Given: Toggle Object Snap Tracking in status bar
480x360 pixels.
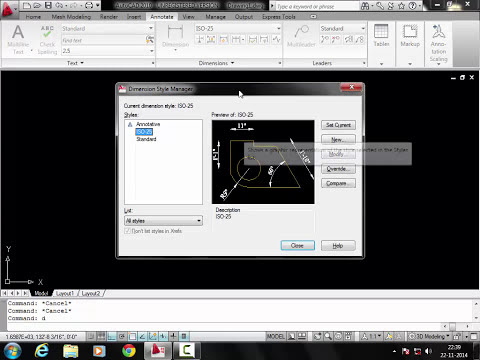Looking at the screenshot, I should (x=143, y=336).
